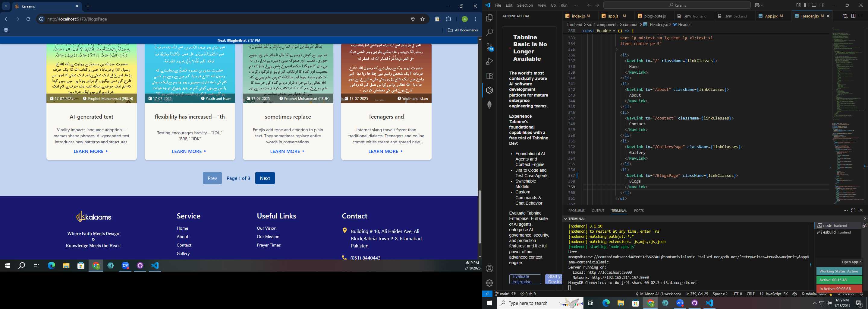Reload the browser page
The width and height of the screenshot is (868, 309).
click(28, 19)
